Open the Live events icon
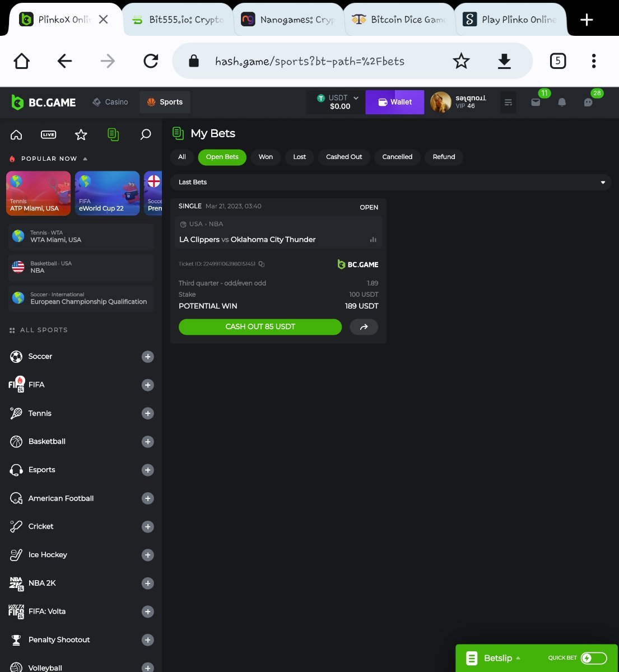Screen dimensions: 619x672 click(x=49, y=134)
